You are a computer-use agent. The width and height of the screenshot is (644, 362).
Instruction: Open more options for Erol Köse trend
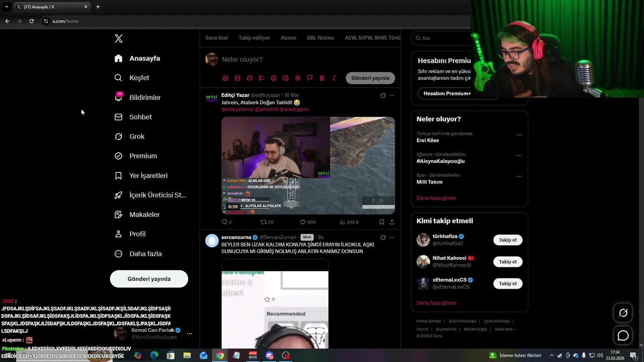519,135
